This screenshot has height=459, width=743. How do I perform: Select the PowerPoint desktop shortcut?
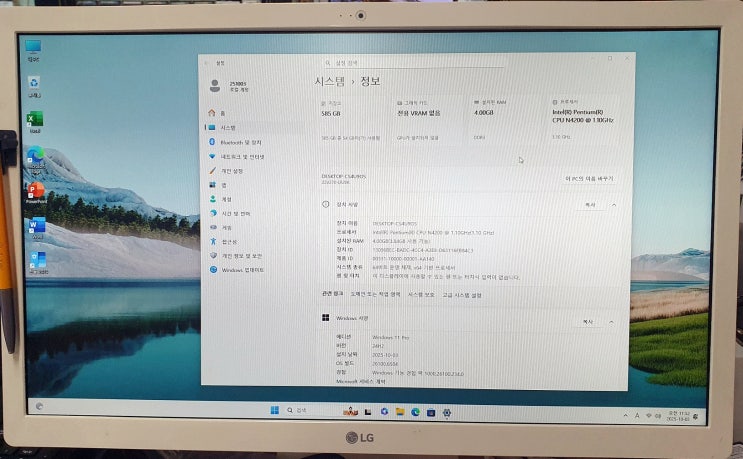[x=36, y=193]
